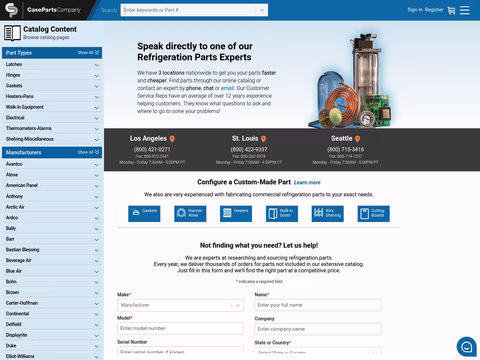Open Seattle location pin
Viewport: 480px width, 360px height.
(357, 139)
